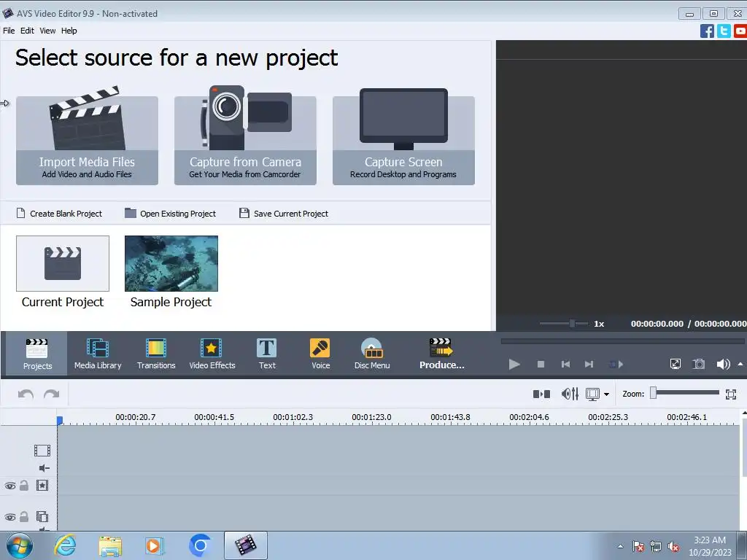Viewport: 747px width, 560px height.
Task: Open the audio mixer icon
Action: pyautogui.click(x=570, y=394)
